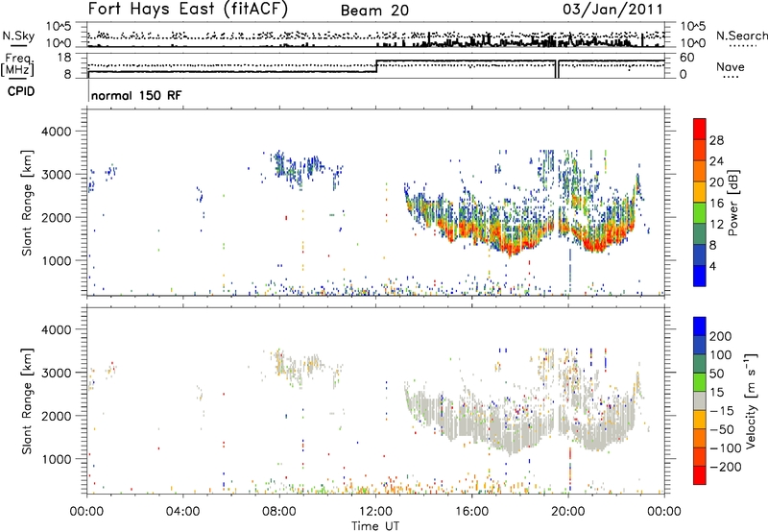
Task: Click the '18' tick on frequency axis
Action: [x=64, y=58]
